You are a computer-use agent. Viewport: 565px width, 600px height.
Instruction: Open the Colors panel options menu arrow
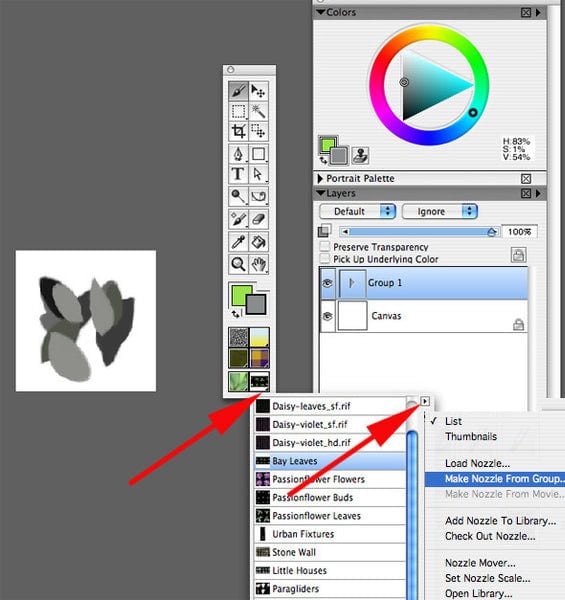[x=539, y=13]
